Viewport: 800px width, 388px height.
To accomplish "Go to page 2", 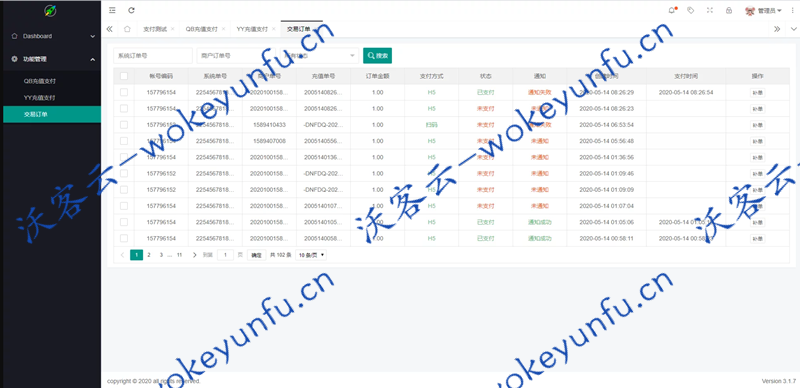I will coord(149,255).
